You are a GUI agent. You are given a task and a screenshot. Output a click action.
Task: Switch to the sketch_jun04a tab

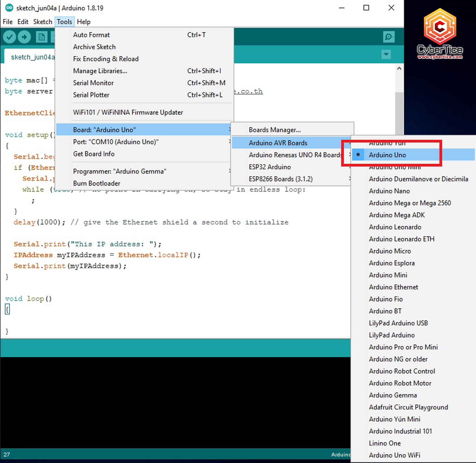(x=32, y=57)
